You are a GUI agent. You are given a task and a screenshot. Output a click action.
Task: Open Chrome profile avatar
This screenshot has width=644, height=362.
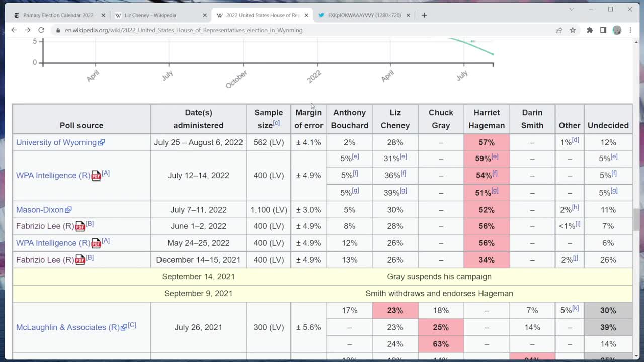617,30
